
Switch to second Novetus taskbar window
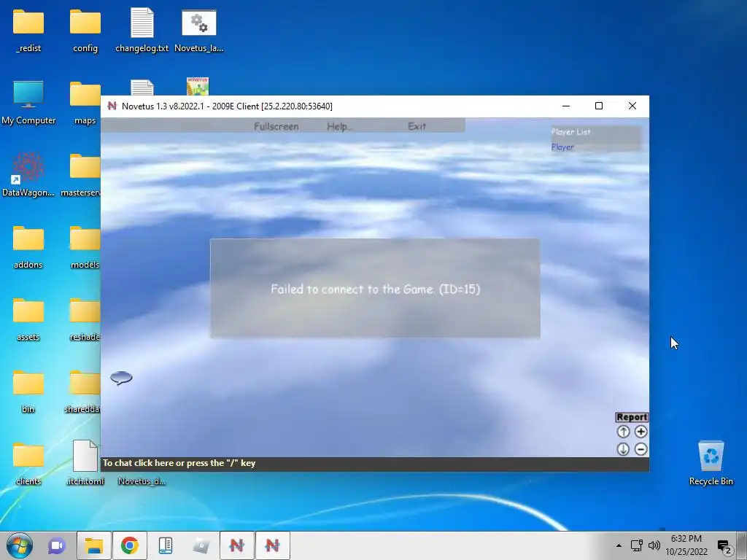tap(273, 545)
